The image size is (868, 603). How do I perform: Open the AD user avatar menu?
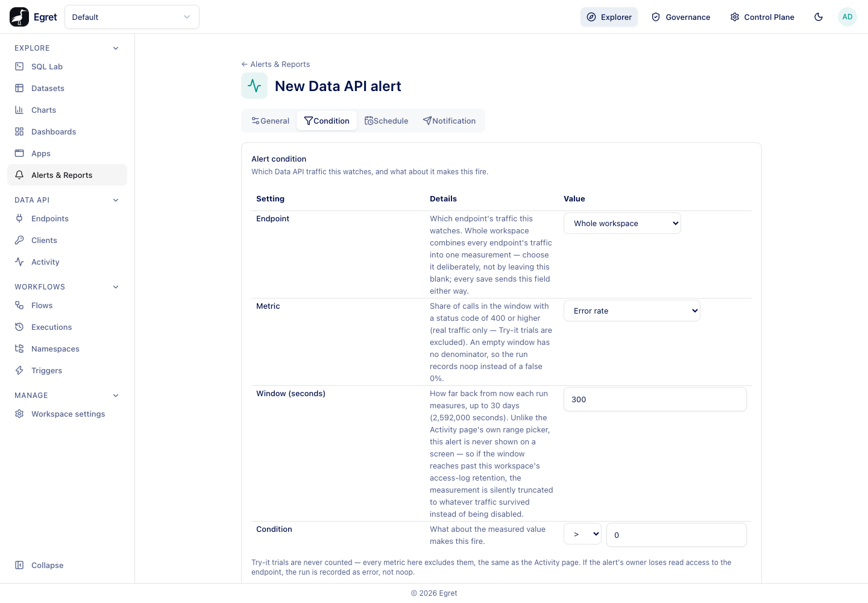point(848,17)
